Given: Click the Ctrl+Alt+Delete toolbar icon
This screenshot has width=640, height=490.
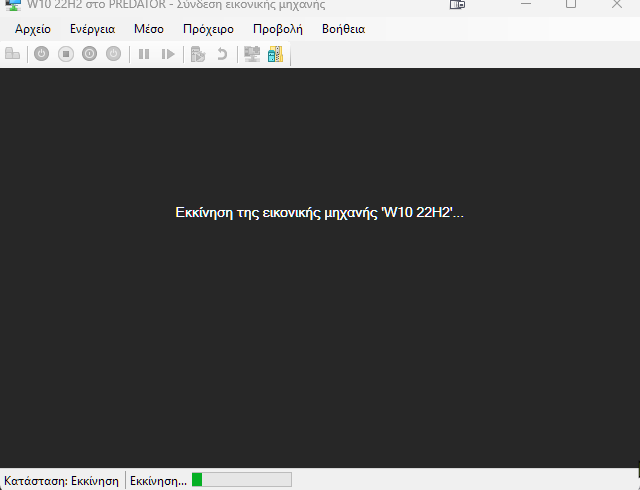Looking at the screenshot, I should point(13,54).
